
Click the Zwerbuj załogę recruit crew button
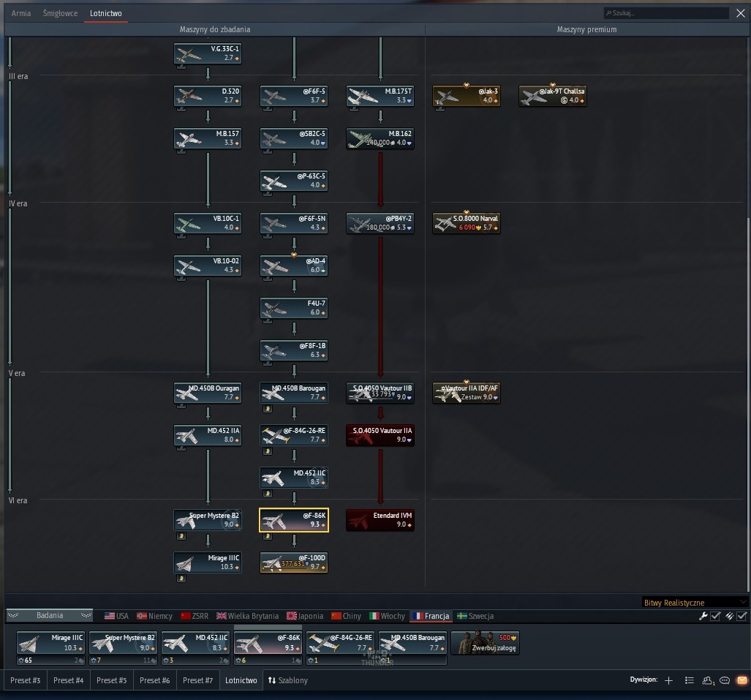(x=485, y=642)
